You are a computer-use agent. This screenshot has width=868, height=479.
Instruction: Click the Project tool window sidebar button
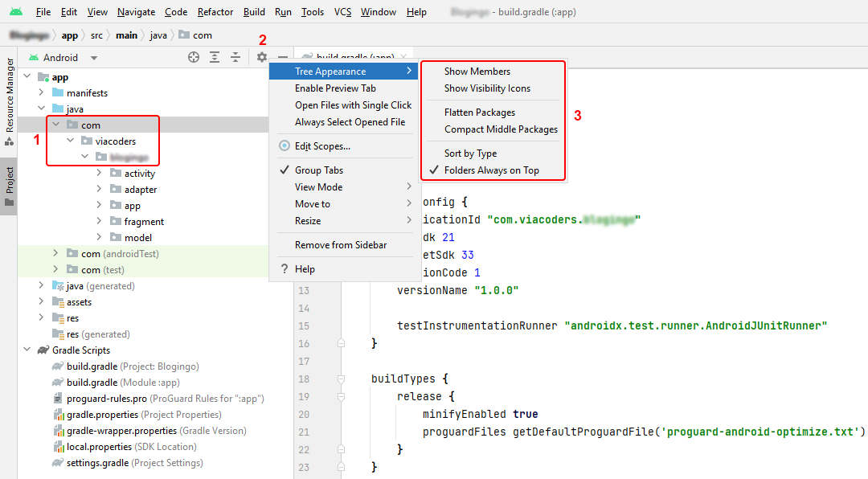[x=10, y=183]
